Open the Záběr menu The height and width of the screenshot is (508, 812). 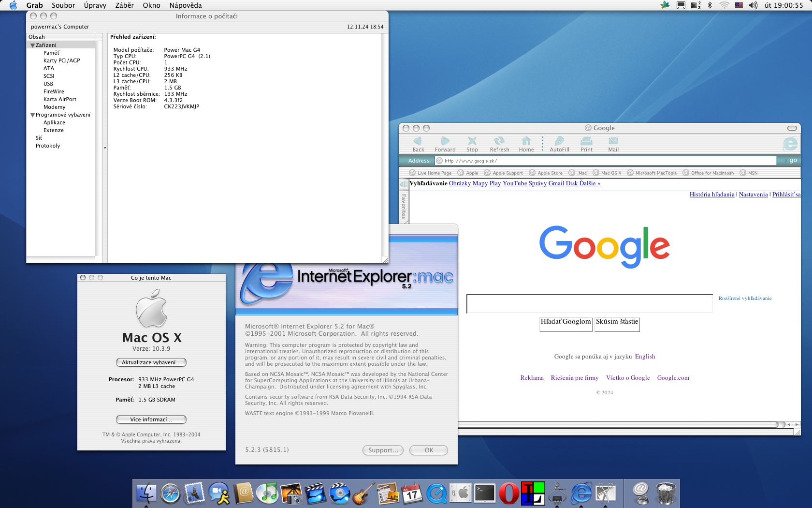[x=124, y=5]
